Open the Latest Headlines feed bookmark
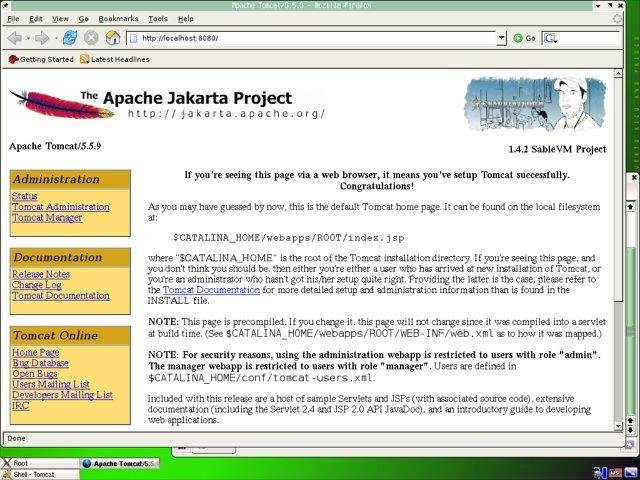640x480 pixels. click(115, 59)
